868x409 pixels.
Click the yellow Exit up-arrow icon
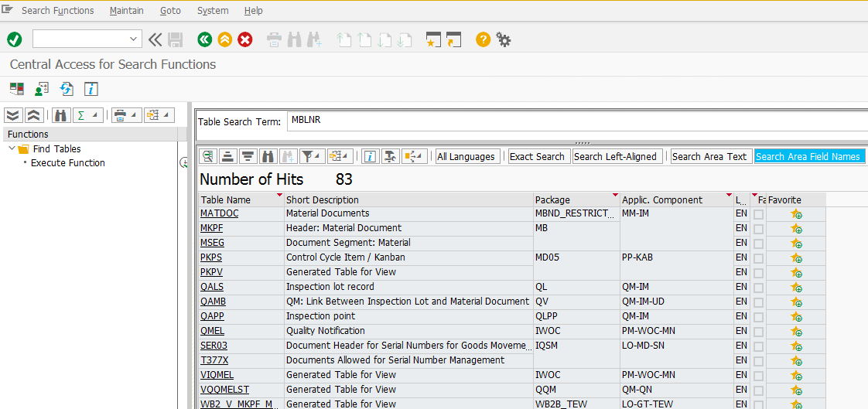[224, 39]
